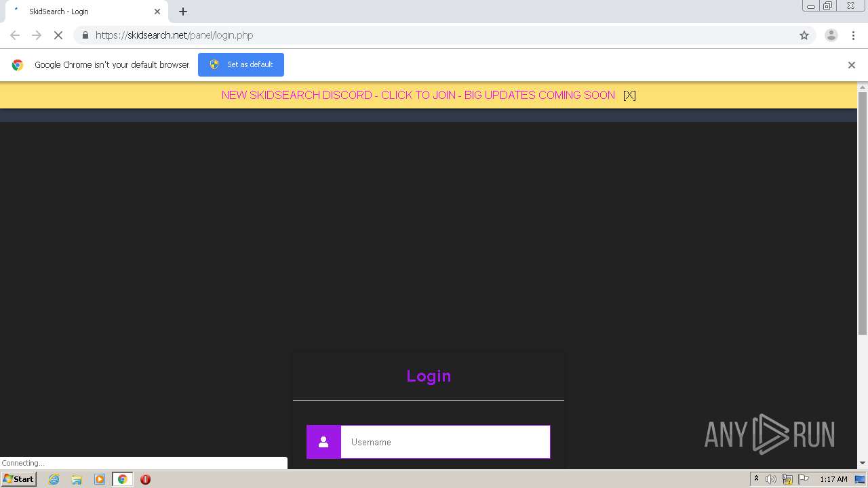This screenshot has width=868, height=488.
Task: Click the scrollbar up arrow
Action: pos(863,87)
